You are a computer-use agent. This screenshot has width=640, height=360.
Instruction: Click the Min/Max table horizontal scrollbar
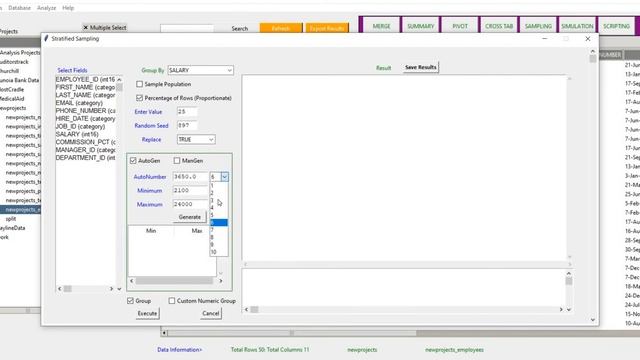(x=176, y=281)
